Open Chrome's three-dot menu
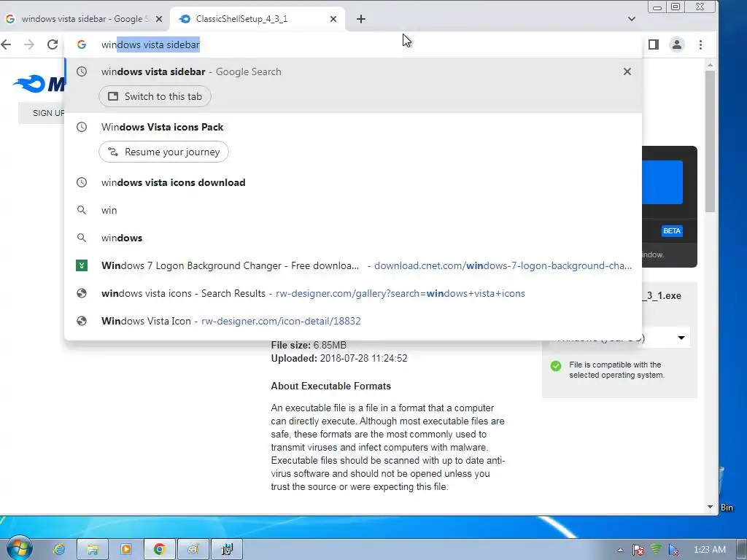 [700, 44]
